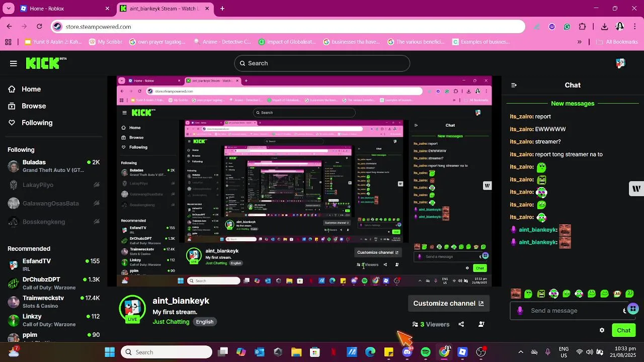The width and height of the screenshot is (644, 362).
Task: Open the round purple emote picker button
Action: click(633, 309)
